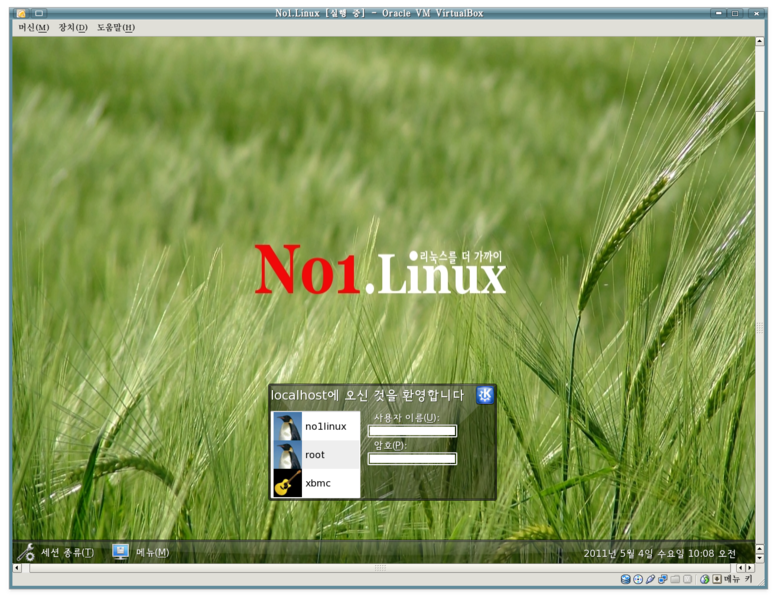Select the xbmc user guitar avatar

point(287,483)
